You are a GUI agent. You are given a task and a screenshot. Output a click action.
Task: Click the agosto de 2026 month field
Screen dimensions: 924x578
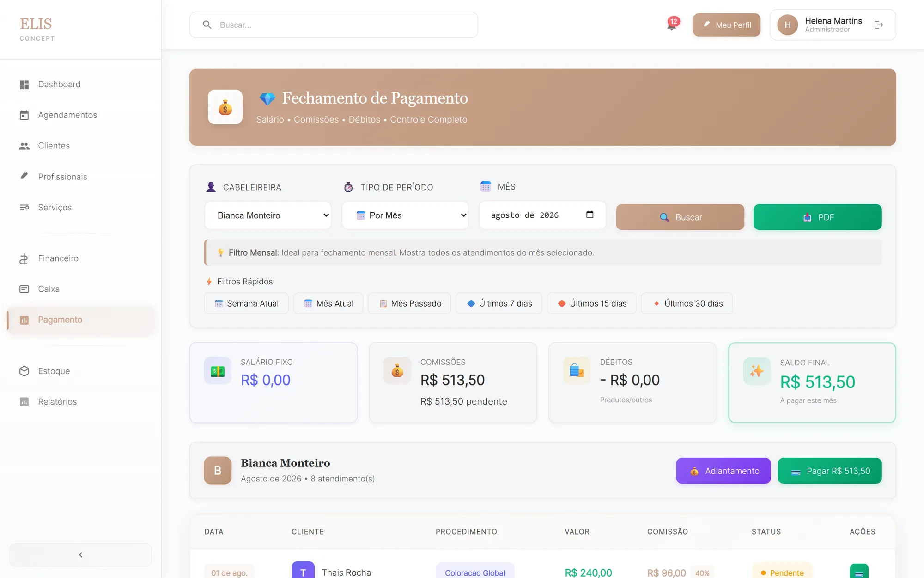tap(542, 215)
